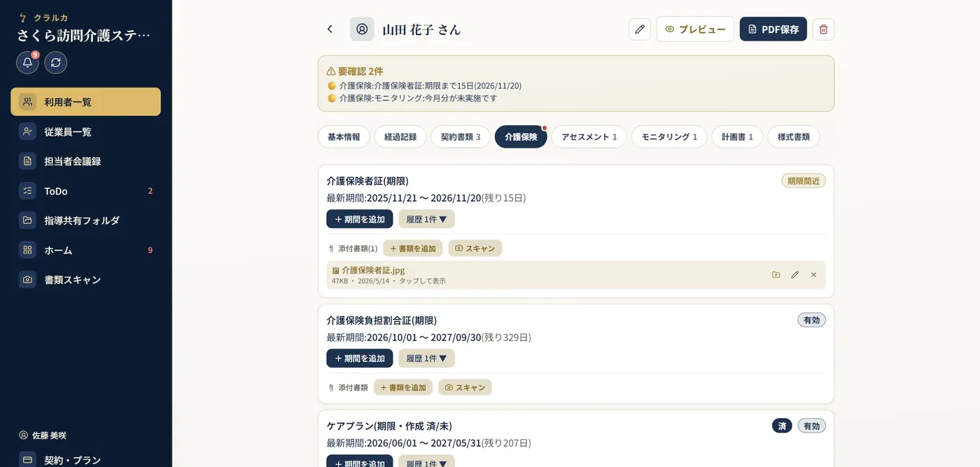
Task: Switch to the 契約書類 tab
Action: tap(461, 137)
